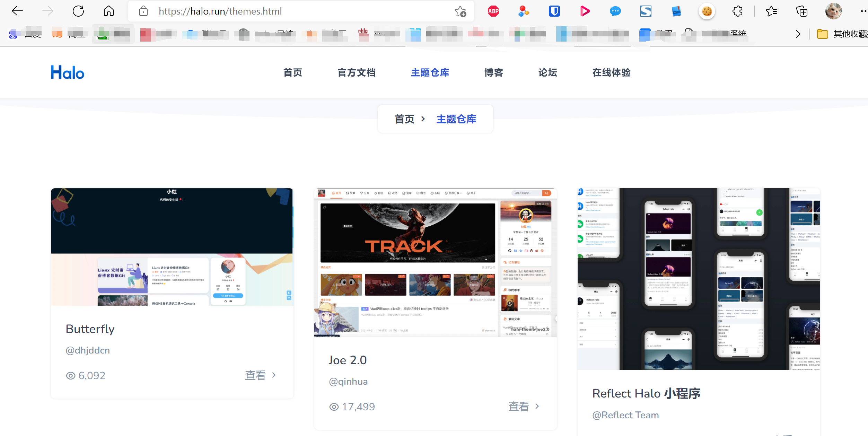
Task: Click the colorful balls extension icon
Action: click(524, 11)
